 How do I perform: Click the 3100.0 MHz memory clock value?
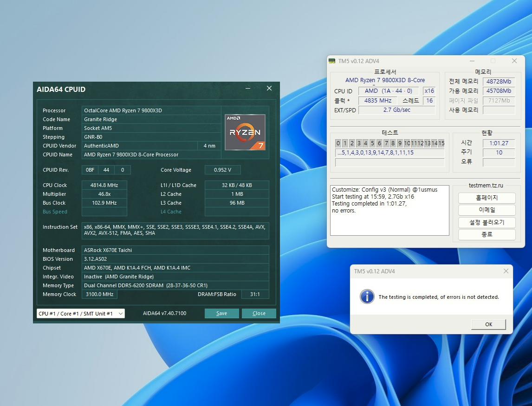pos(99,294)
